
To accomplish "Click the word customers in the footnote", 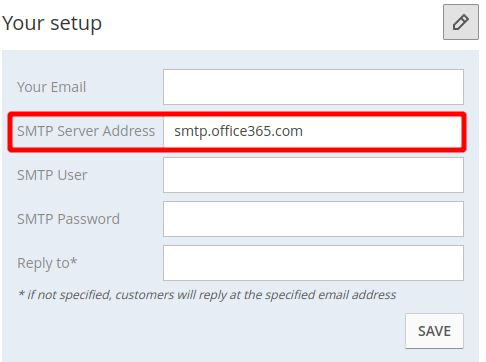I will pos(145,295).
